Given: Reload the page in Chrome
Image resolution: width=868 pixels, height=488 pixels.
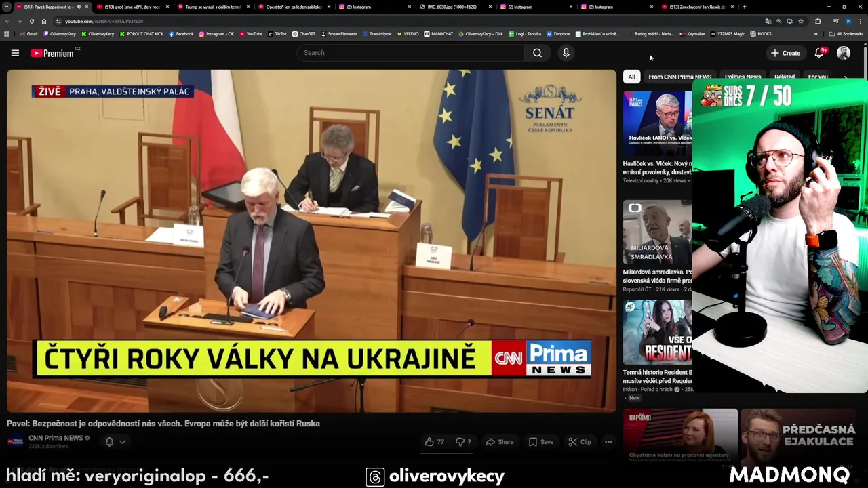Looking at the screenshot, I should pos(31,21).
